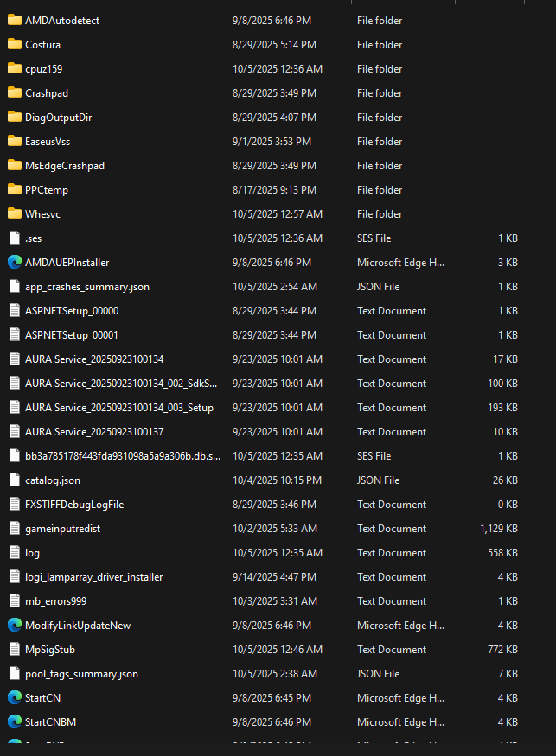556x756 pixels.
Task: Click the EaseusVss folder icon
Action: tap(15, 141)
